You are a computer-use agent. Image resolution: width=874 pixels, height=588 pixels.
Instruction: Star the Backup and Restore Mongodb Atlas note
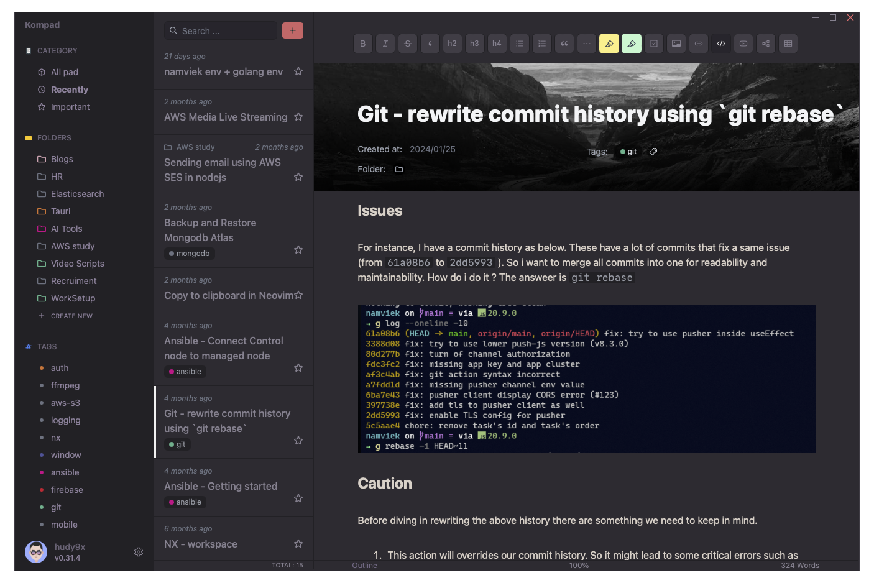point(298,250)
